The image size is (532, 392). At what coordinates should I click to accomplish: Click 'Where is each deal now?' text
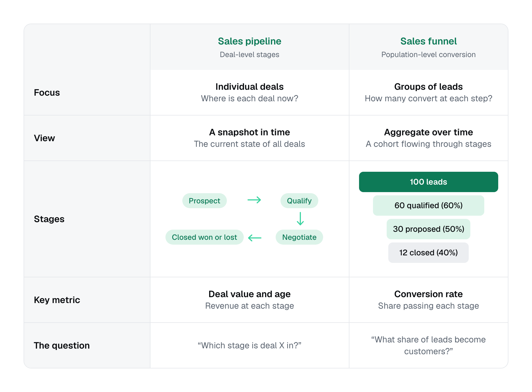[249, 99]
